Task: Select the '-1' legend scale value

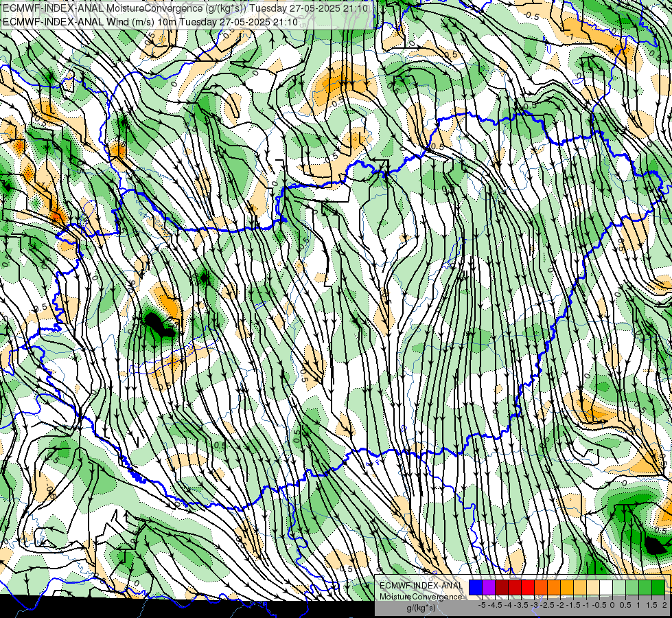Action: [586, 605]
